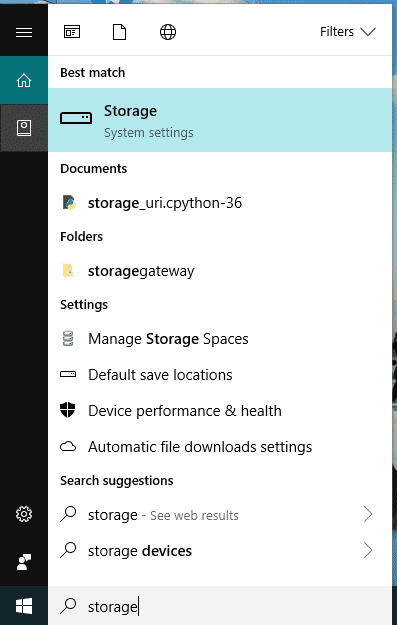Click the storagegateway folder icon
Viewport: 397px width, 625px height.
click(x=68, y=271)
